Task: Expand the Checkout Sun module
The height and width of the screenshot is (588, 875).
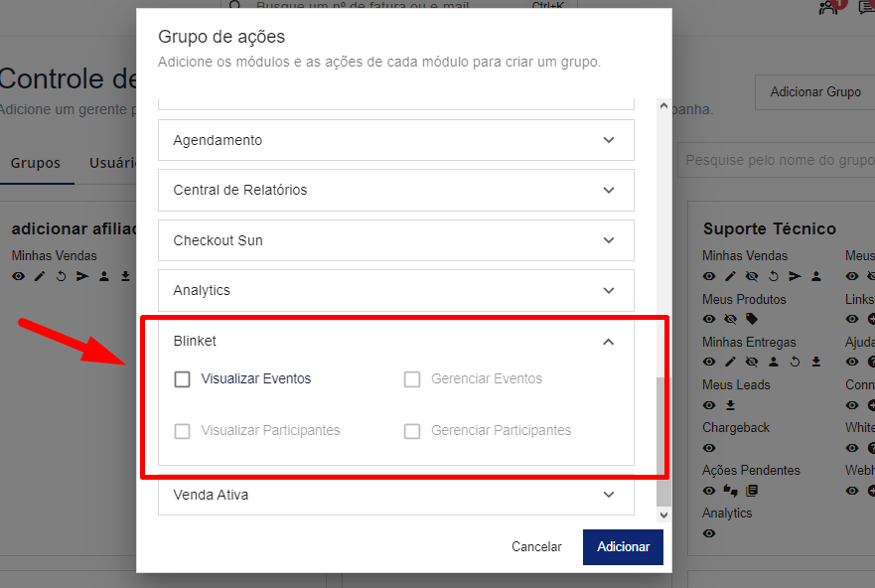Action: pos(395,240)
